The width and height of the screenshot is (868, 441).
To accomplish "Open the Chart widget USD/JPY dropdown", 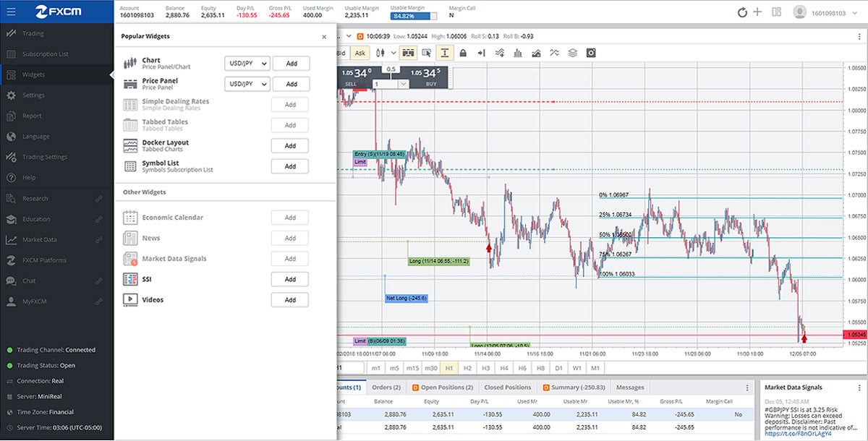I will [x=247, y=64].
